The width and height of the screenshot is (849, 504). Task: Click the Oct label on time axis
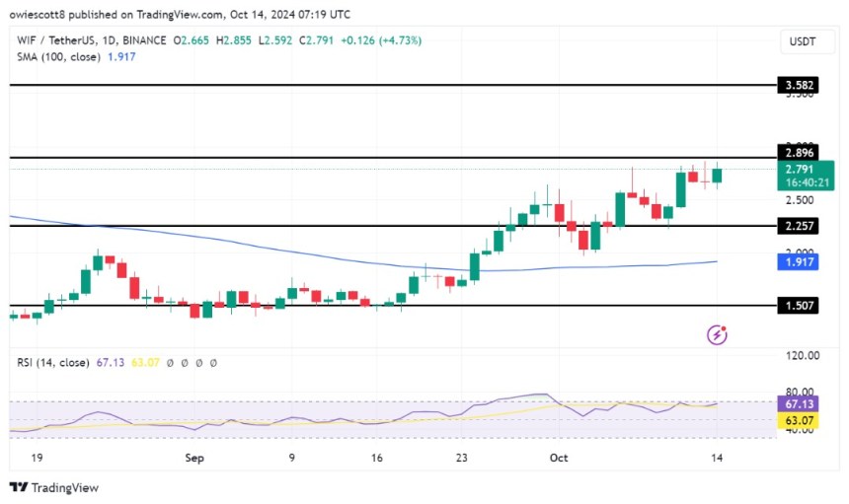click(x=560, y=459)
